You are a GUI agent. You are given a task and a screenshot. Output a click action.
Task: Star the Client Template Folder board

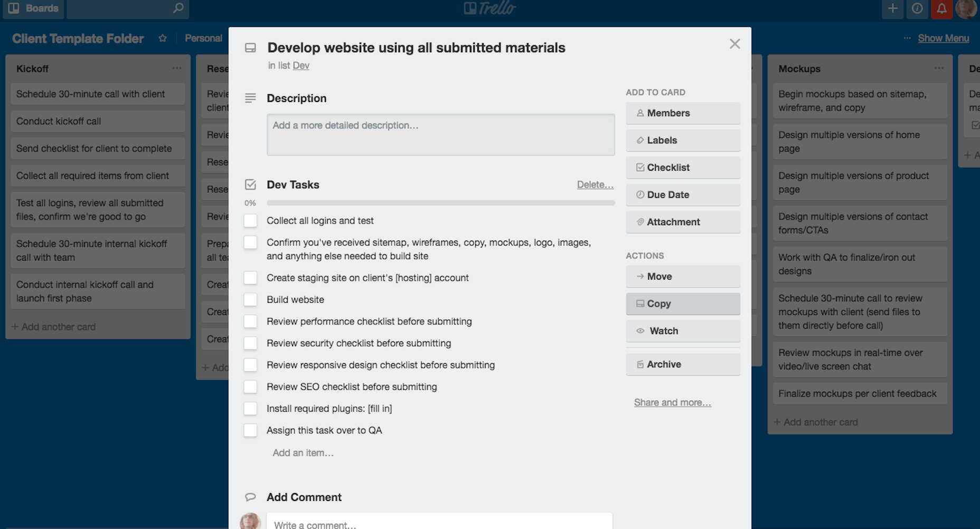click(x=163, y=39)
